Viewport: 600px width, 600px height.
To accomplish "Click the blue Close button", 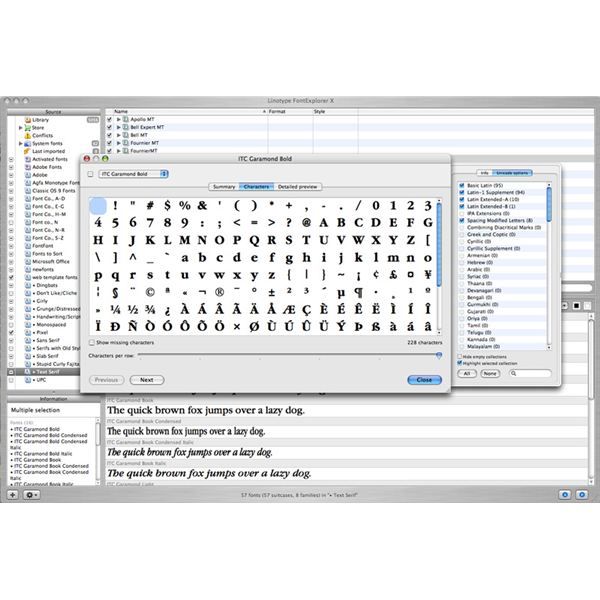I will pos(424,380).
